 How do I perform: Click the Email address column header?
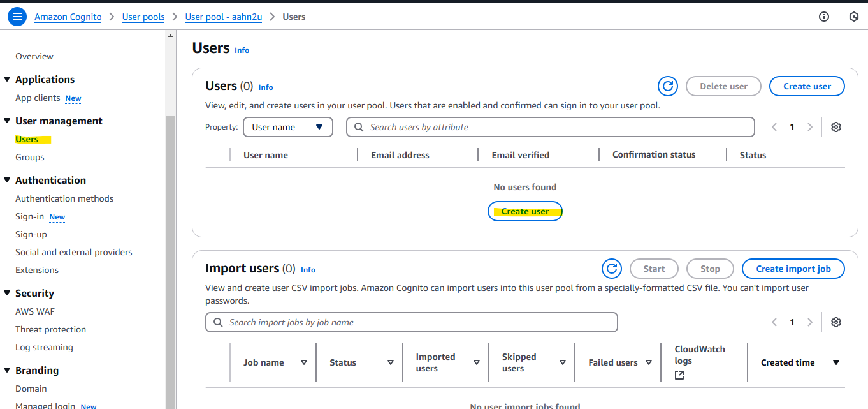tap(400, 155)
